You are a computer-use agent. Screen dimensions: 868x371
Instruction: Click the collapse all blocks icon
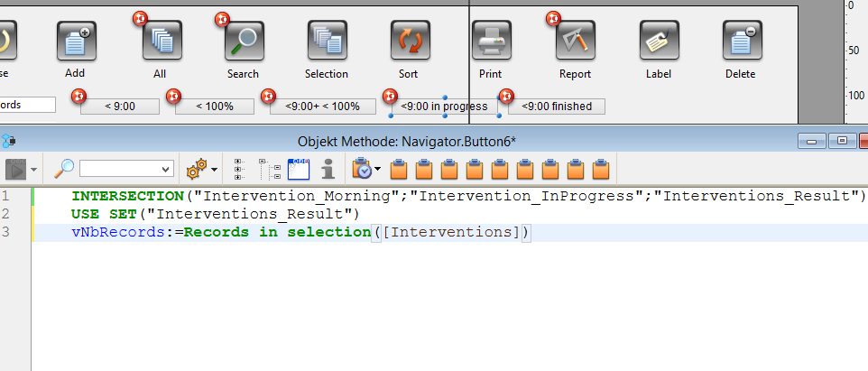[269, 169]
